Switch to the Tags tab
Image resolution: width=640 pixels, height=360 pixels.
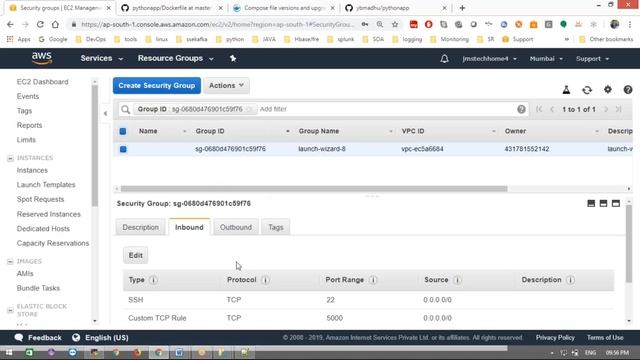(x=276, y=227)
